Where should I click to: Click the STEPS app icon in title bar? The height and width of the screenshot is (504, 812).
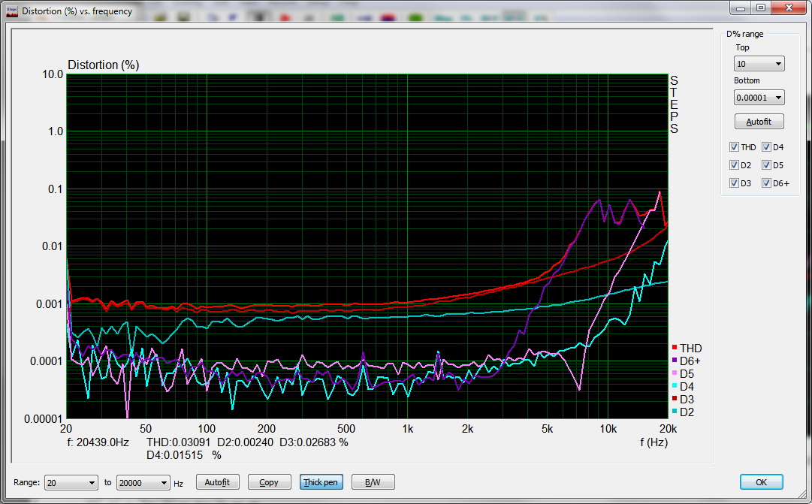click(11, 11)
